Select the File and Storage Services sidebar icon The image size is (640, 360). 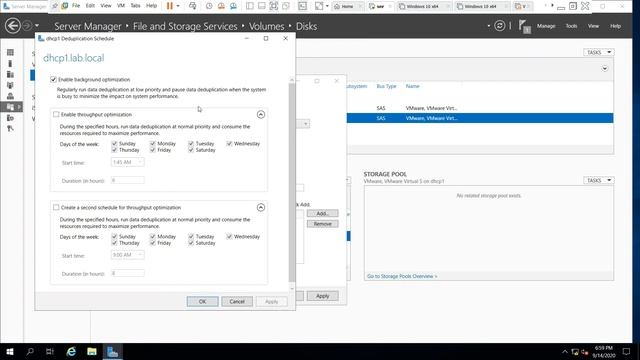[x=10, y=107]
